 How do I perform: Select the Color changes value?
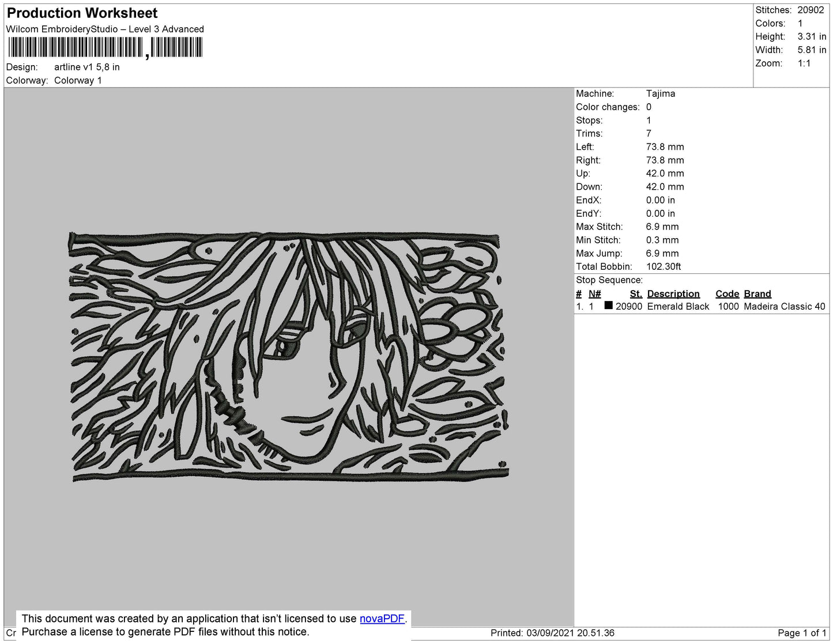(x=649, y=107)
